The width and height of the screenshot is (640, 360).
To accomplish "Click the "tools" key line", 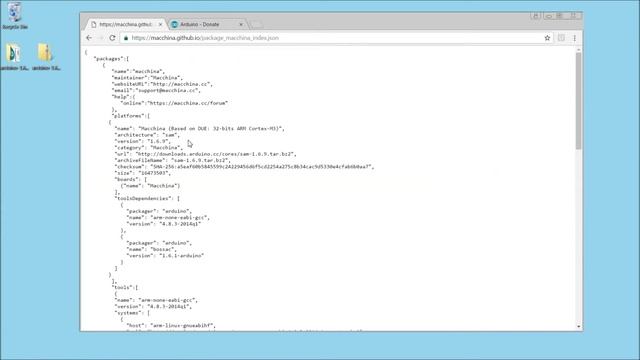I will point(124,287).
